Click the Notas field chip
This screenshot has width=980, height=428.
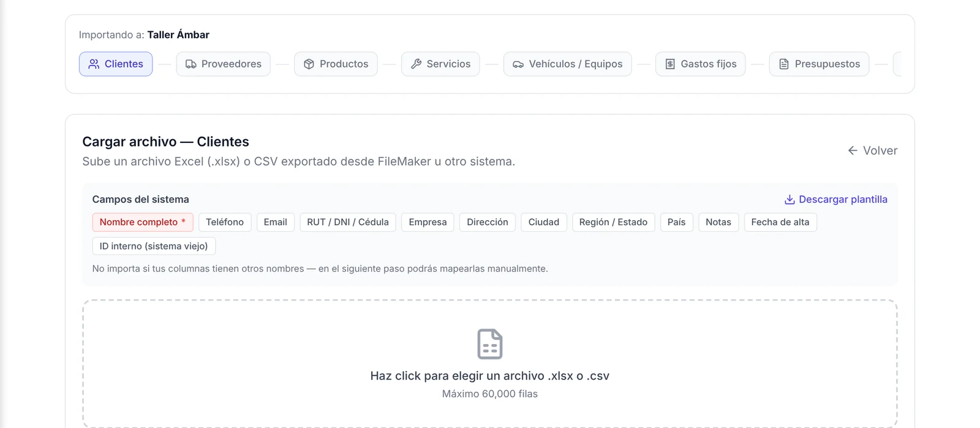[x=718, y=222]
